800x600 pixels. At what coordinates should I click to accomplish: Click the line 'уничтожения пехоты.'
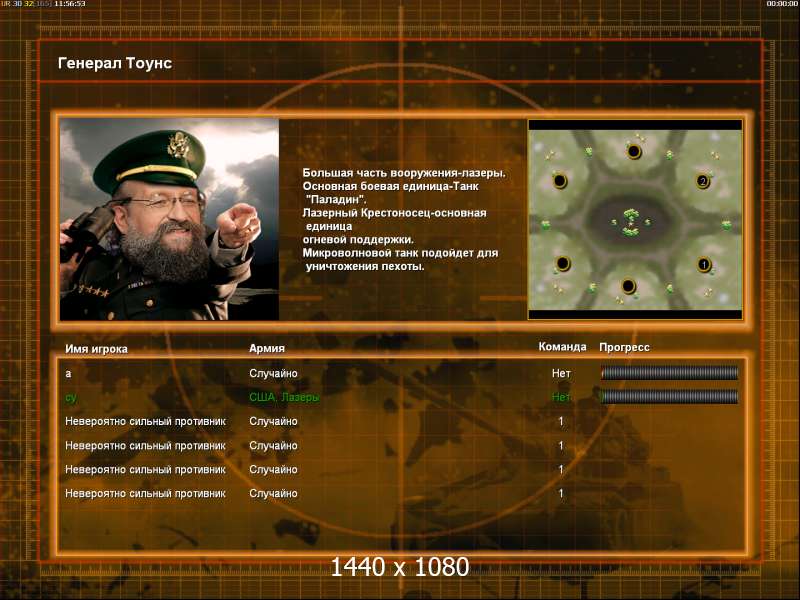tap(365, 266)
